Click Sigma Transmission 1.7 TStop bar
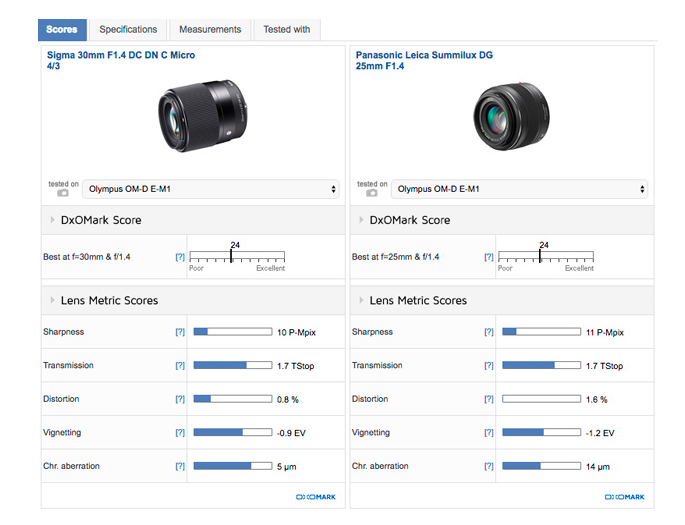 click(233, 365)
